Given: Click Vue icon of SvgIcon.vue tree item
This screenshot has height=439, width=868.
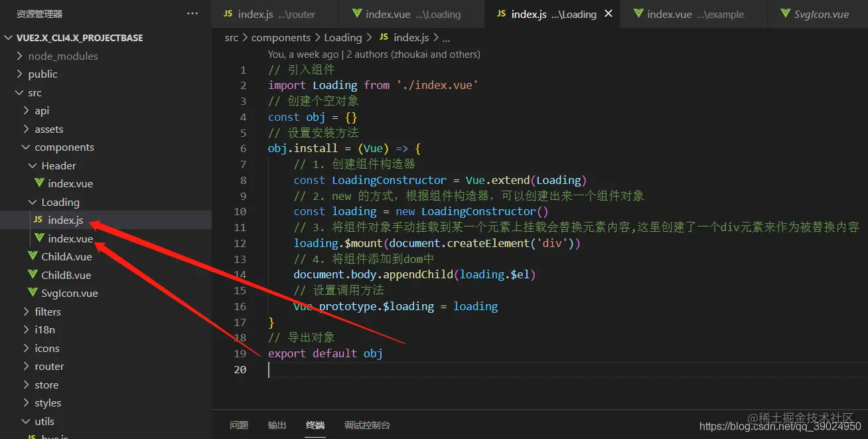Looking at the screenshot, I should coord(33,294).
